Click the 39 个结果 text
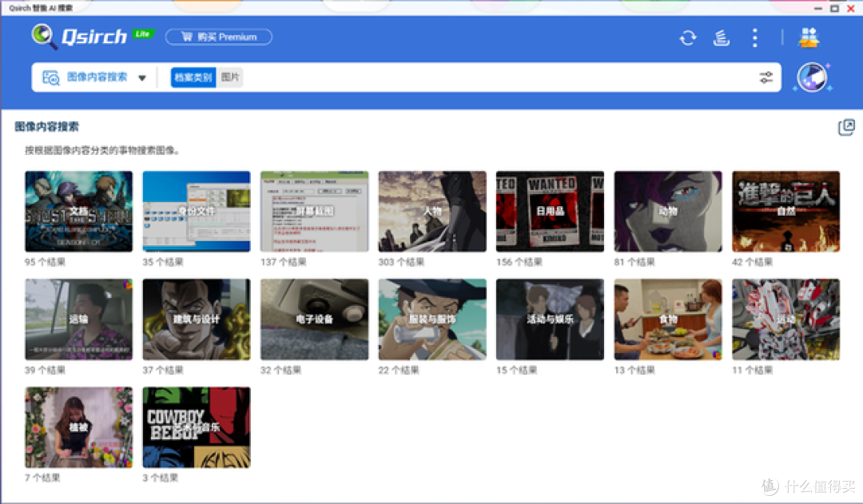The width and height of the screenshot is (863, 504). tap(45, 371)
